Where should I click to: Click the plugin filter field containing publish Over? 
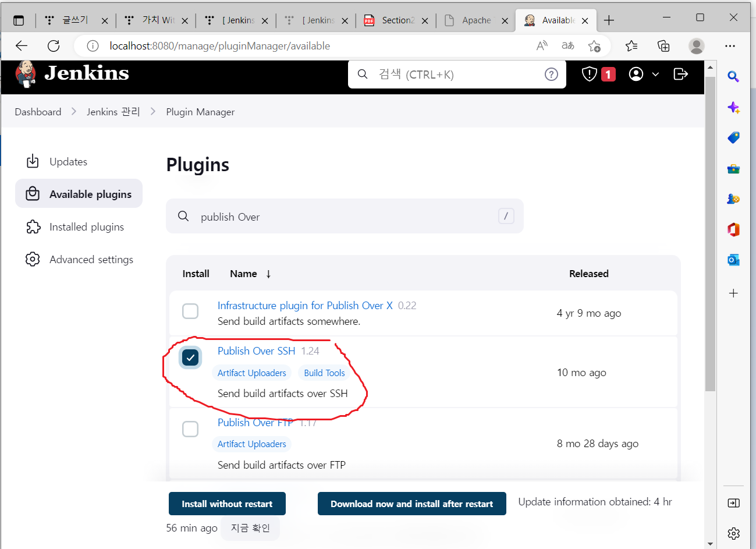[x=345, y=216]
